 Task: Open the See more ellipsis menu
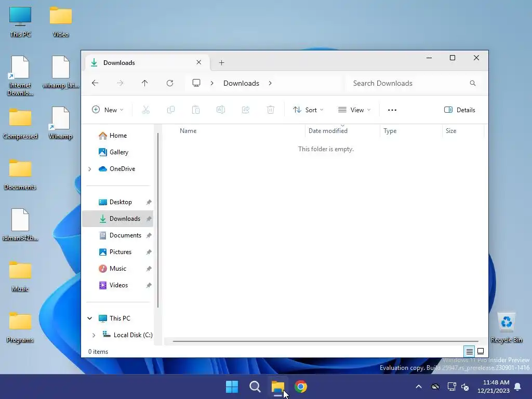pos(392,110)
